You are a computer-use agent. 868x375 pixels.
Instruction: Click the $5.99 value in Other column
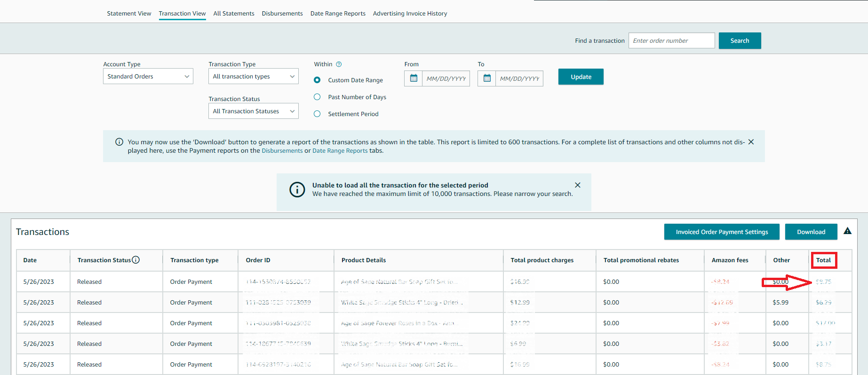(x=780, y=303)
